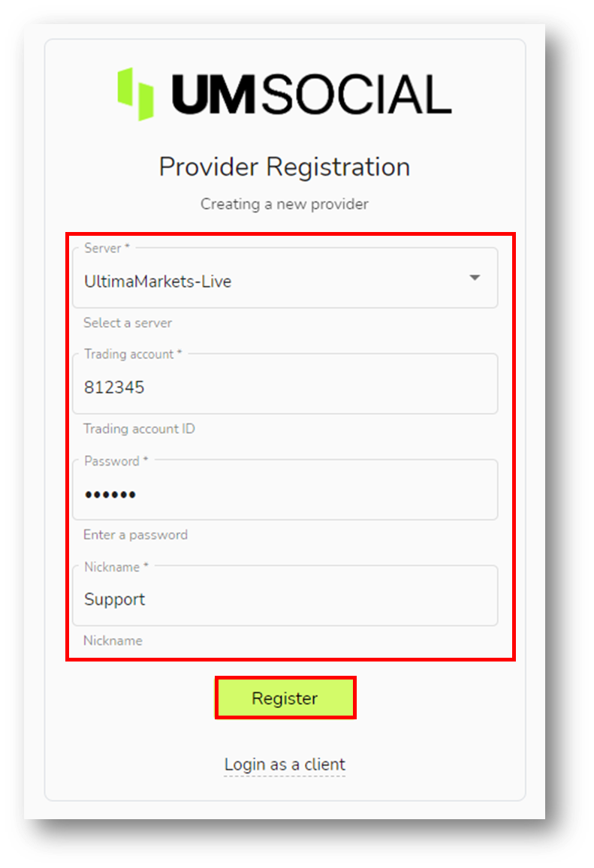Click the UM SOCIAL wordmark text
Viewport: 594px width, 868px height.
pyautogui.click(x=312, y=95)
